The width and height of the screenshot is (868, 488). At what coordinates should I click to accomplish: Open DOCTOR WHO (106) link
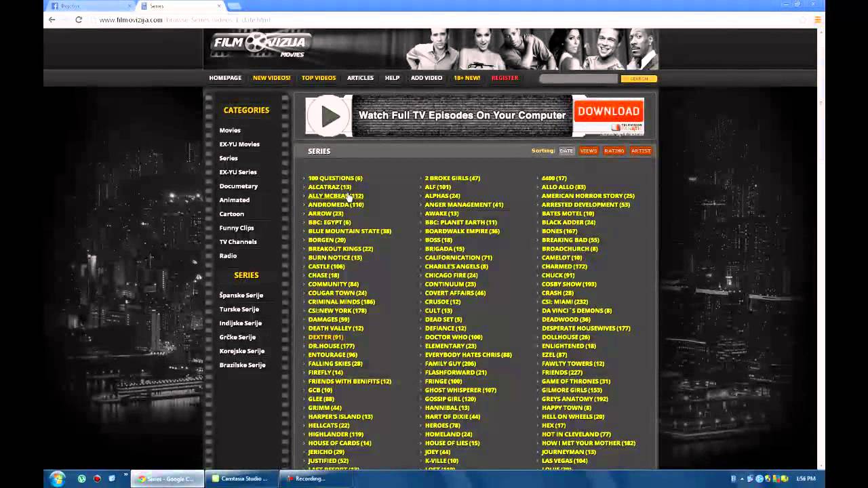pyautogui.click(x=454, y=337)
